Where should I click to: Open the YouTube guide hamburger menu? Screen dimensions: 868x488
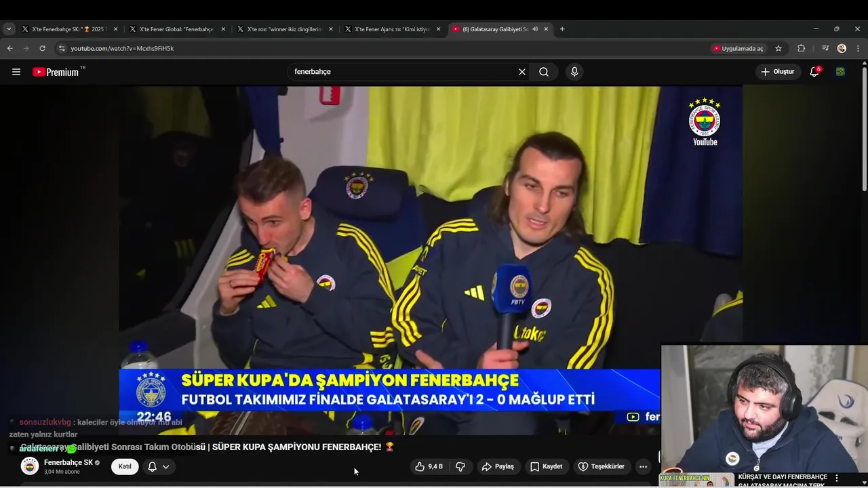coord(16,72)
